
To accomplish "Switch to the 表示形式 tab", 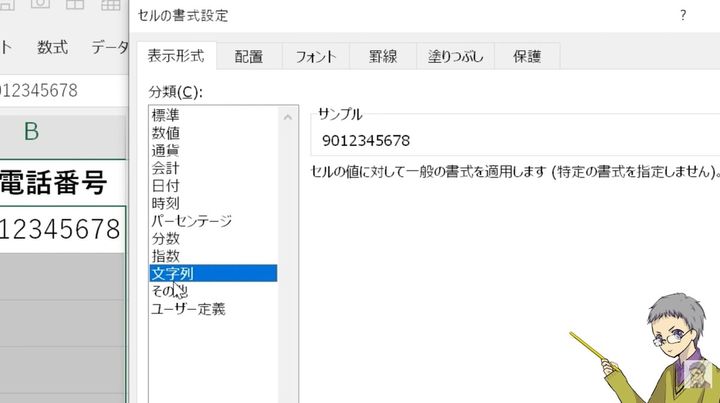I will (x=176, y=56).
